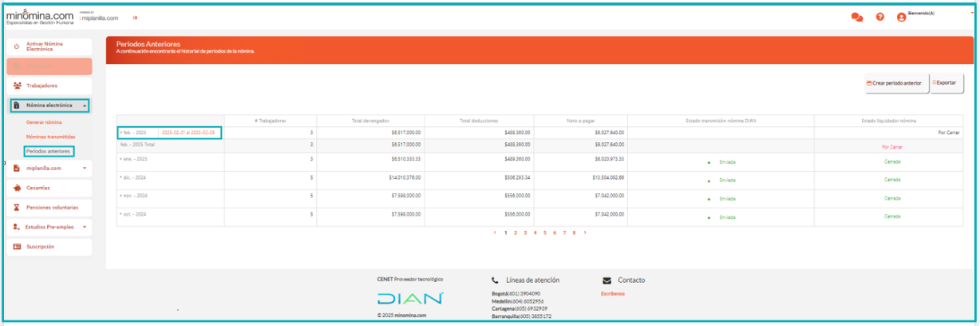This screenshot has height=326, width=980.
Task: Click the Suscripción card icon
Action: [x=17, y=247]
